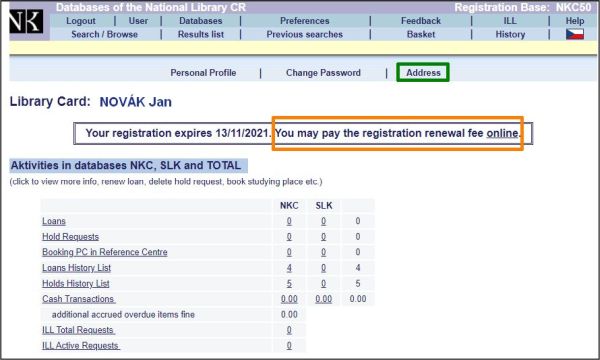
Task: Click 'Registration Base: NKC50' text
Action: (x=523, y=7)
